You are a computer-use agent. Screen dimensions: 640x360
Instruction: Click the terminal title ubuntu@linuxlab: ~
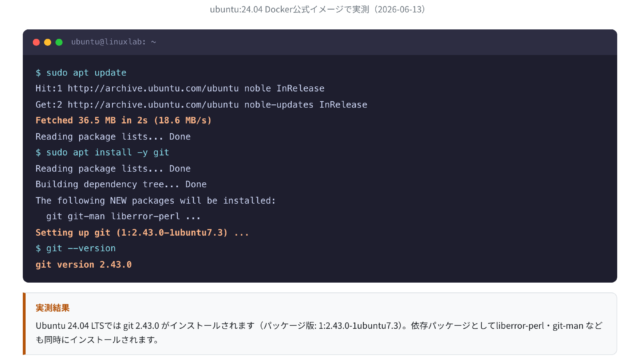pos(113,42)
